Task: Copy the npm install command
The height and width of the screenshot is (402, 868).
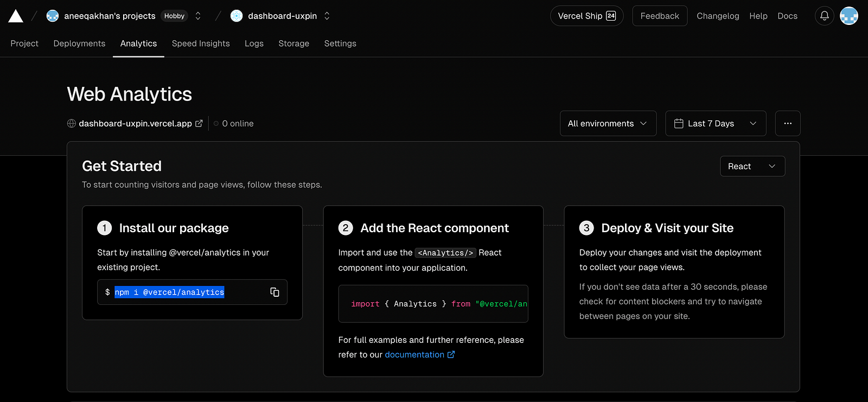Action: point(275,292)
